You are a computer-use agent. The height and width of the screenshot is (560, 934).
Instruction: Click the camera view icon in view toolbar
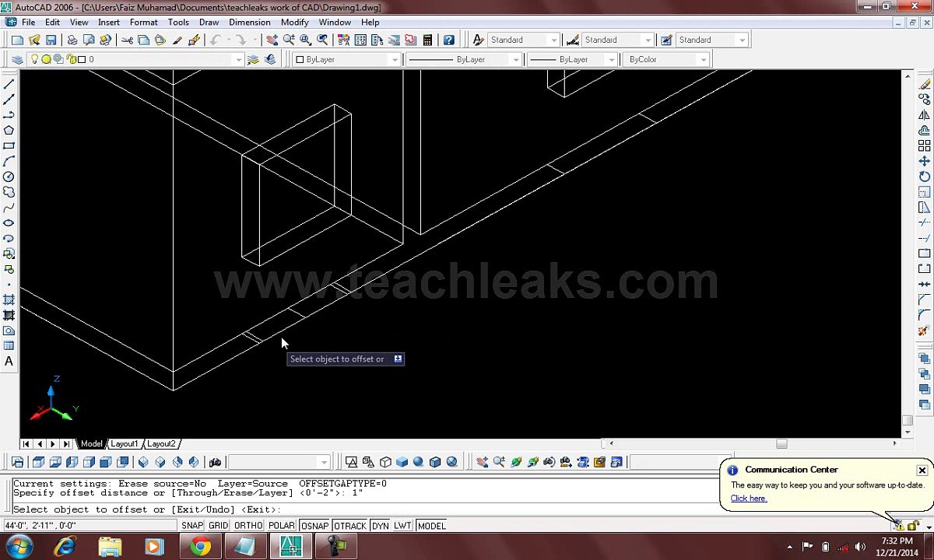tap(216, 462)
